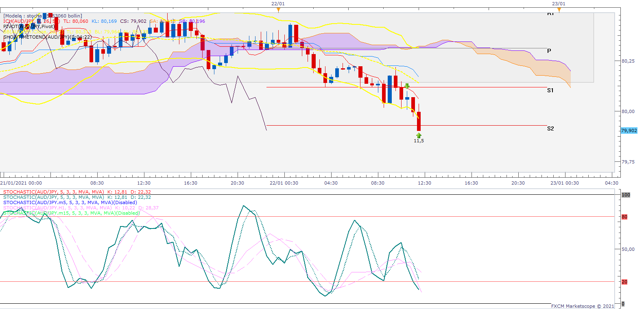Select the P pivot level label

point(549,51)
